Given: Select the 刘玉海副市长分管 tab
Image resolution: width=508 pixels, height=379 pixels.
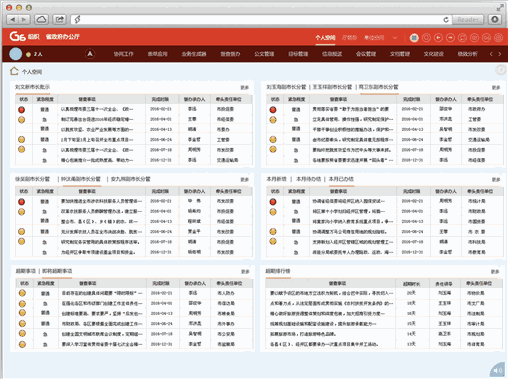Looking at the screenshot, I should [286, 87].
